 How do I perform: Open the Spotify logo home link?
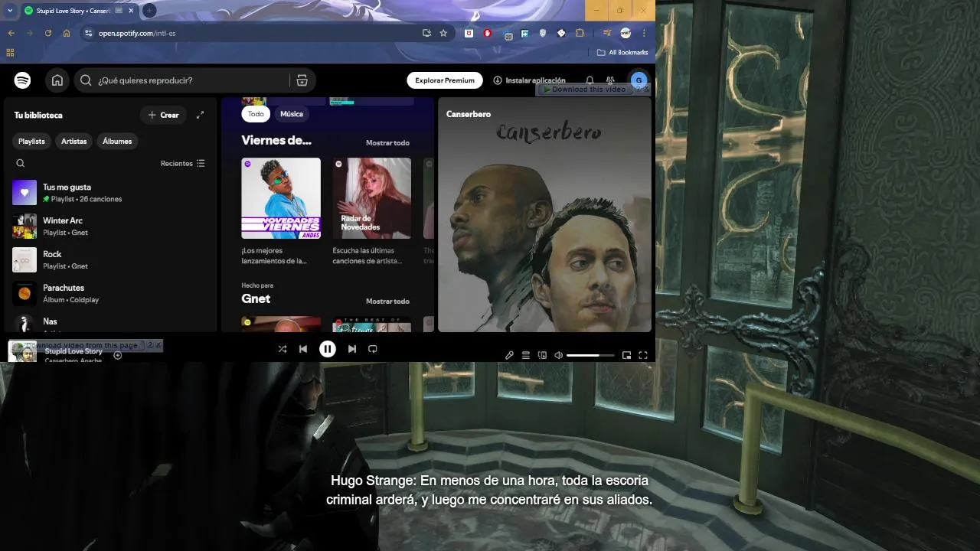point(22,80)
